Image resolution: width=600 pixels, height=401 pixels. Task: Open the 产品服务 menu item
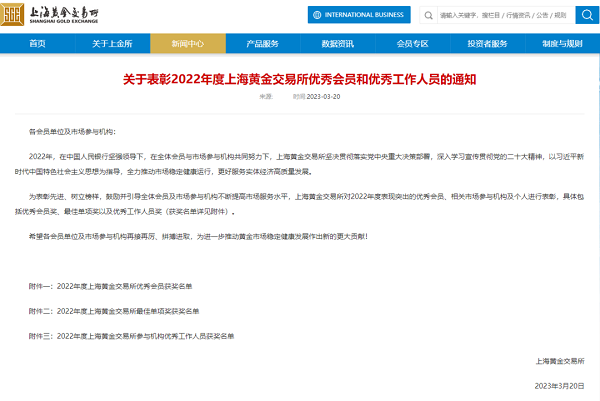pyautogui.click(x=262, y=44)
